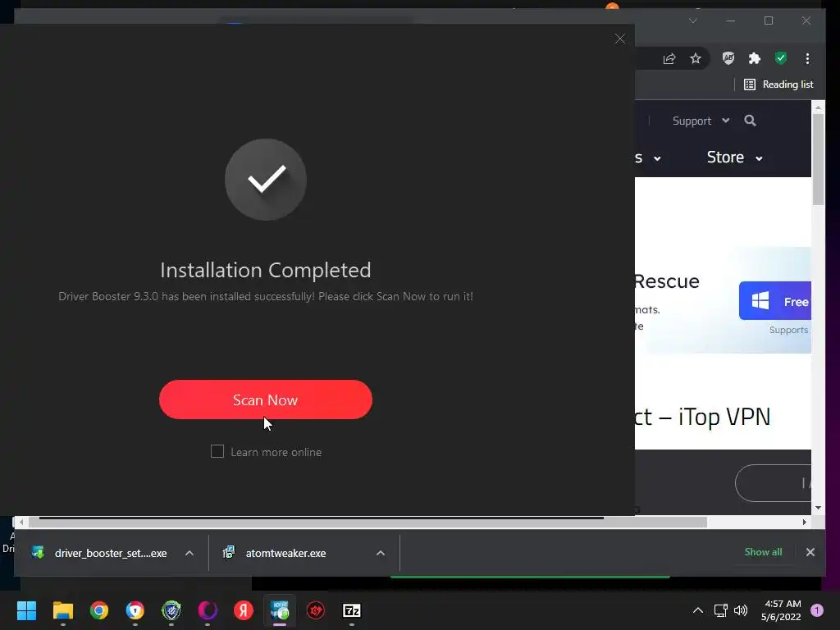Open the ad blocker shield extension

pyautogui.click(x=728, y=58)
